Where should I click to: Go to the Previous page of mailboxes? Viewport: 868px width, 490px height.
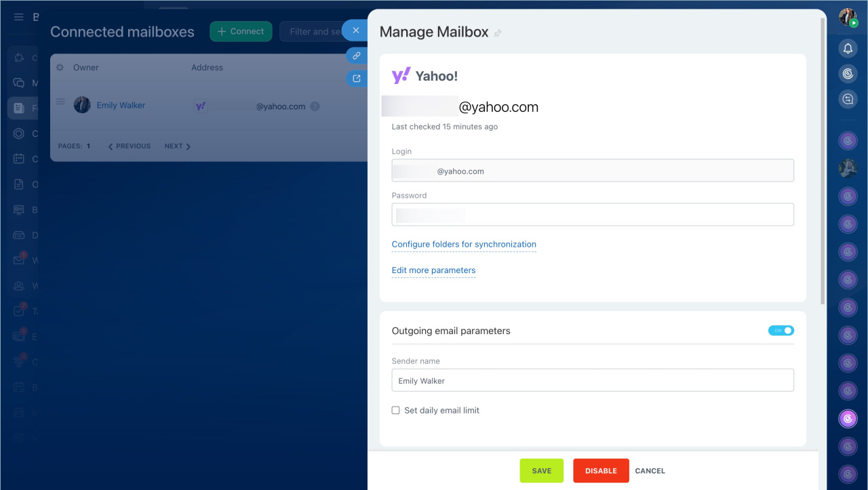(130, 146)
